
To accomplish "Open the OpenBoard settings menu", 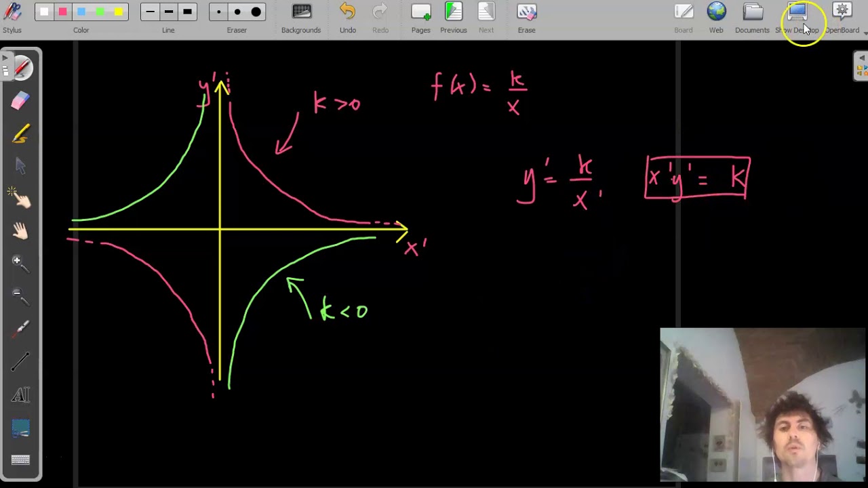I will point(842,18).
